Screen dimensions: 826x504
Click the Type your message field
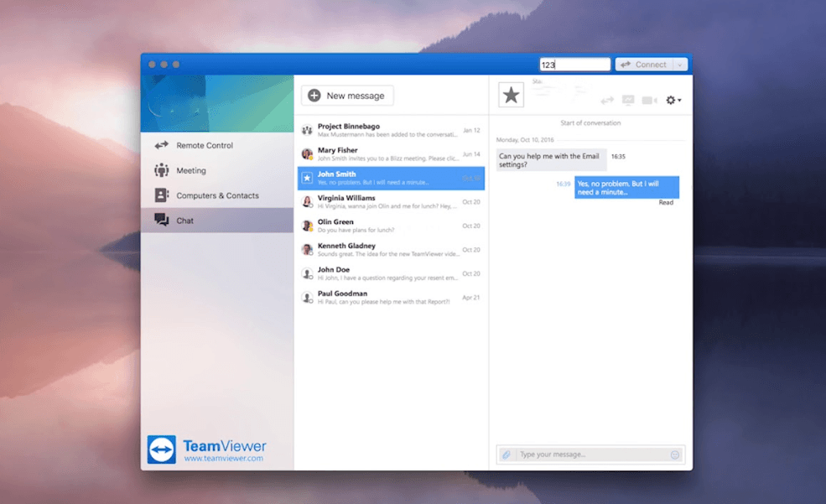click(591, 455)
